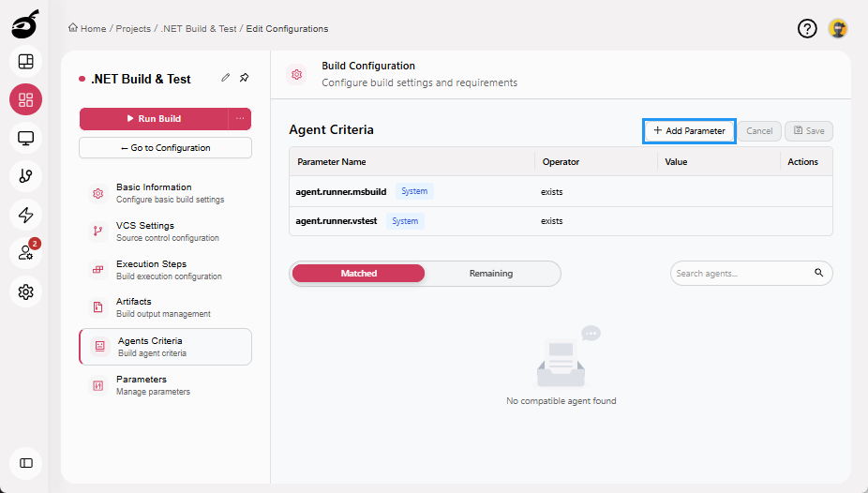
Task: Click the app logo at top left
Action: pyautogui.click(x=25, y=24)
